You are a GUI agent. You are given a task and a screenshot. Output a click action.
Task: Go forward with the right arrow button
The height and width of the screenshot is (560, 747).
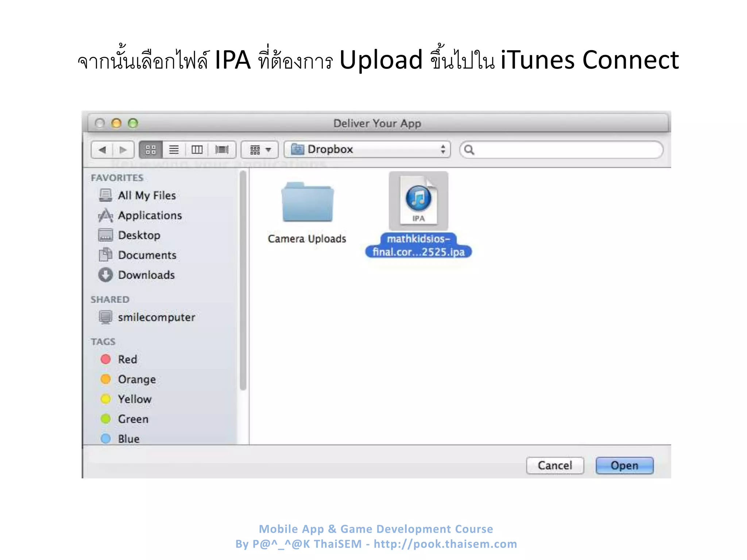coord(123,150)
